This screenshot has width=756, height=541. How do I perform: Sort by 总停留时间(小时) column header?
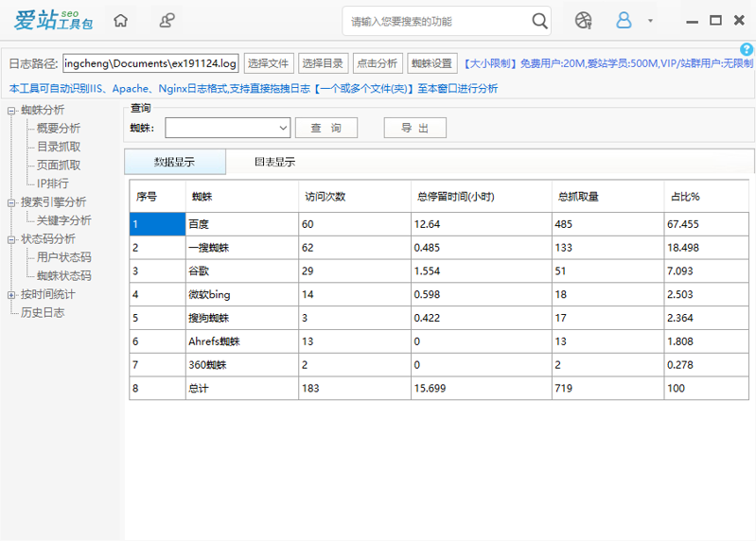[482, 197]
